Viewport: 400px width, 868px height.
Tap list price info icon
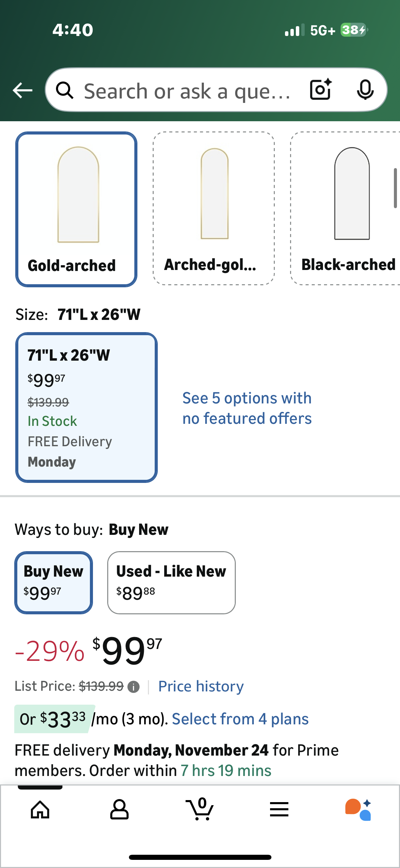coord(133,687)
